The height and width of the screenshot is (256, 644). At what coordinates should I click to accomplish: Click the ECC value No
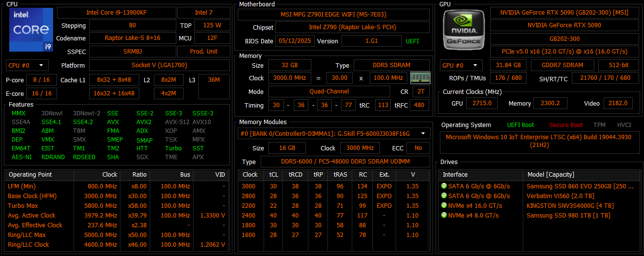pyautogui.click(x=418, y=148)
